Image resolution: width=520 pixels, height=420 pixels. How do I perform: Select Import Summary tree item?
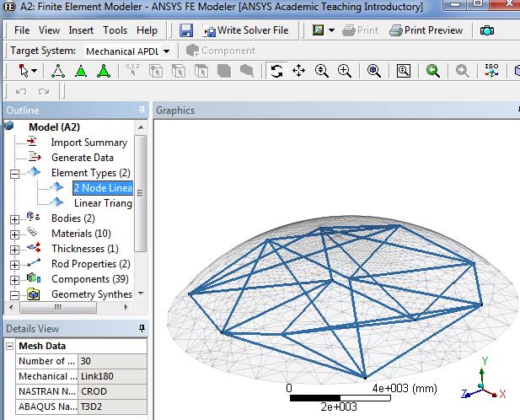[88, 143]
